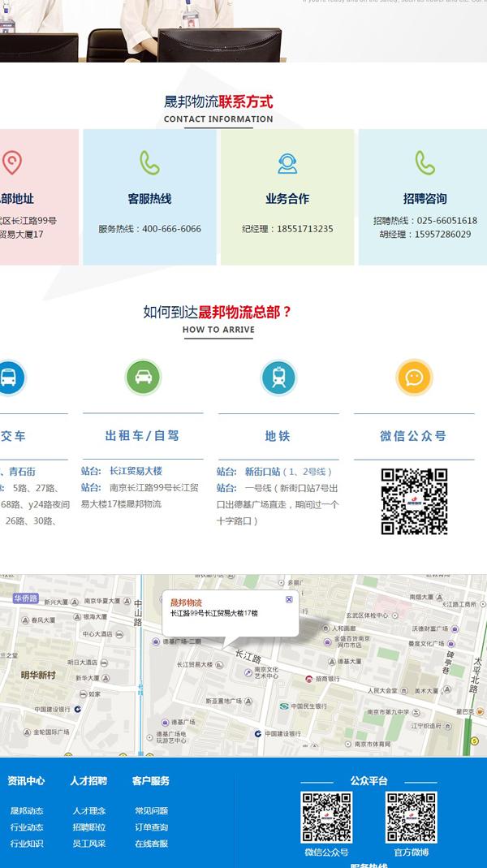Click the 招商银行 marker on map
Screen dimensions: 487x868
[323, 679]
